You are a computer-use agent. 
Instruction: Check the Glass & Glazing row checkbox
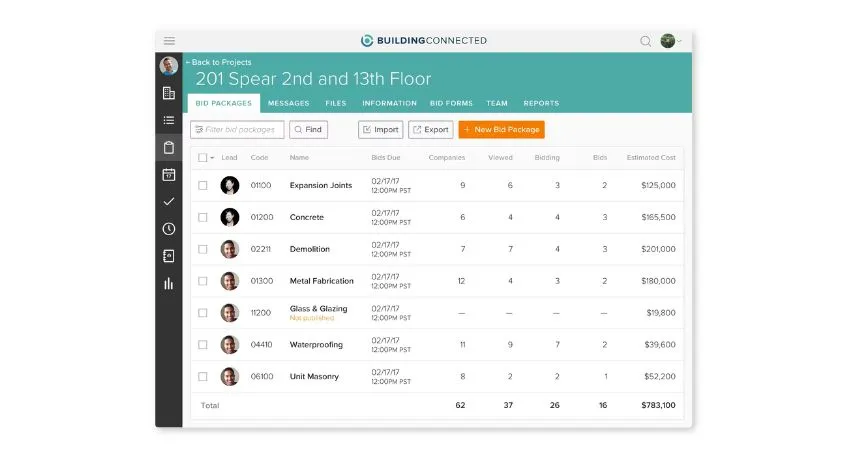pyautogui.click(x=203, y=313)
